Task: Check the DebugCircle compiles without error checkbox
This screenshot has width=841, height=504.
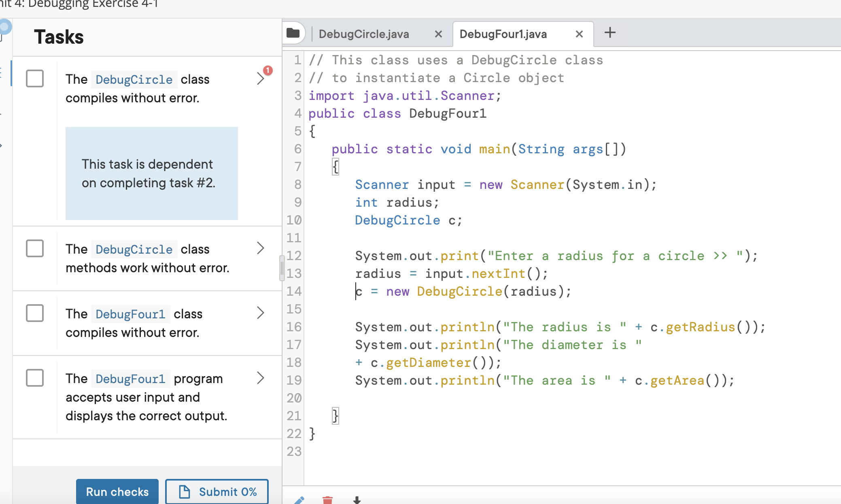Action: coord(35,79)
